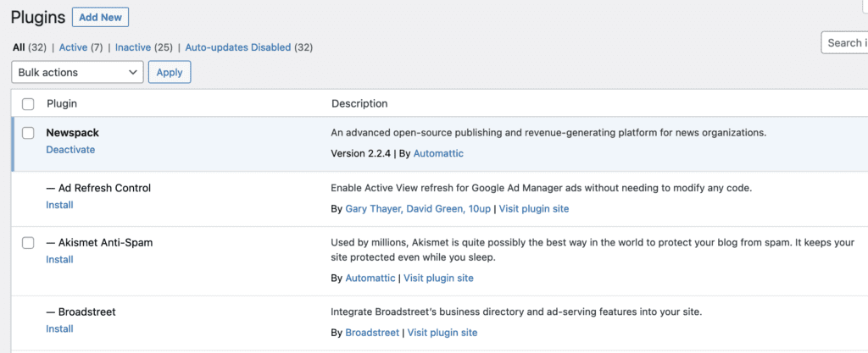Install the Akismet Anti-Spam plugin
868x353 pixels.
pos(60,260)
